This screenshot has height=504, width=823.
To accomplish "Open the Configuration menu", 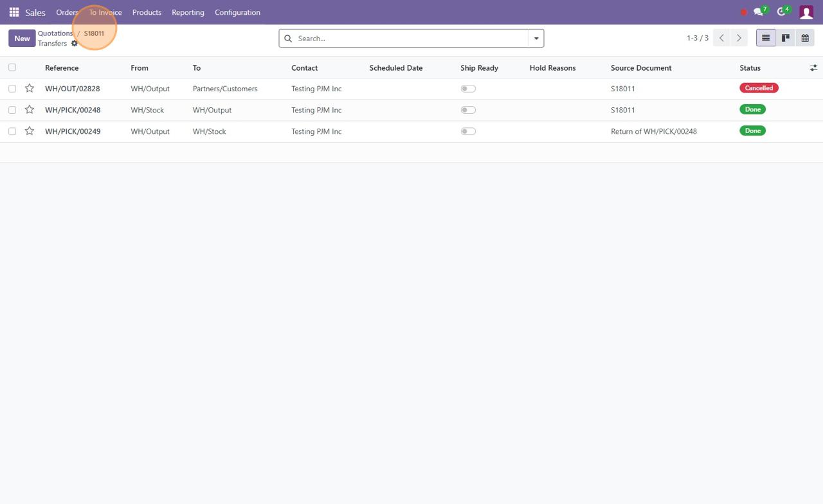I will pos(237,12).
